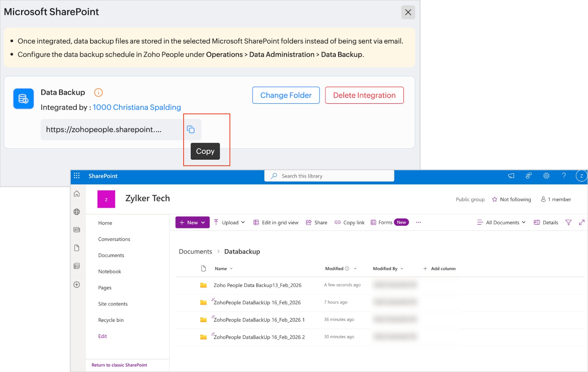Click the Data Backup info icon
The height and width of the screenshot is (372, 588).
pos(98,93)
